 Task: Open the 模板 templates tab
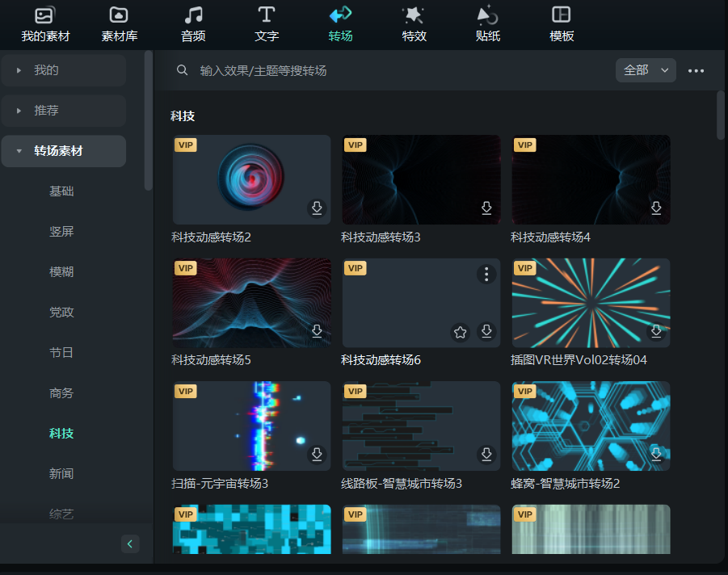tap(562, 24)
